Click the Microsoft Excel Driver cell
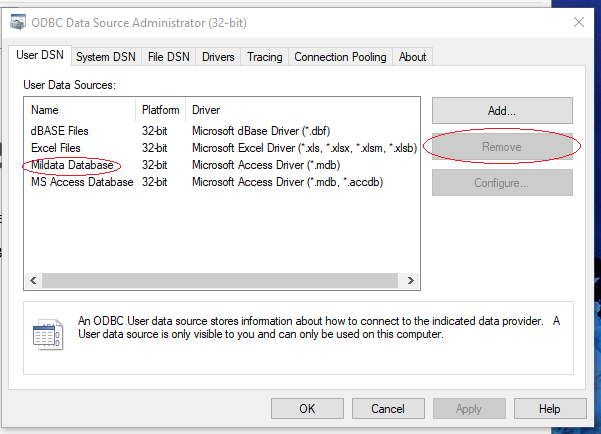Image resolution: width=601 pixels, height=434 pixels. pyautogui.click(x=304, y=148)
